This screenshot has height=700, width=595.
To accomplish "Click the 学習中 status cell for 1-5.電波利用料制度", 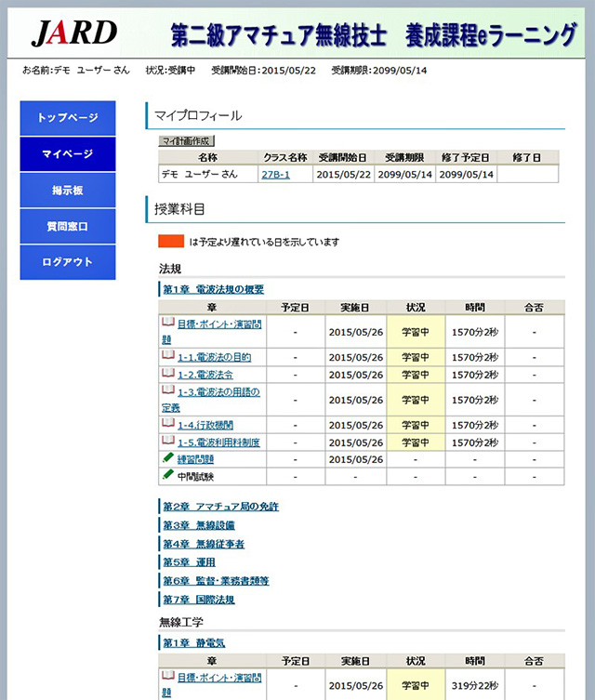I will (x=416, y=442).
